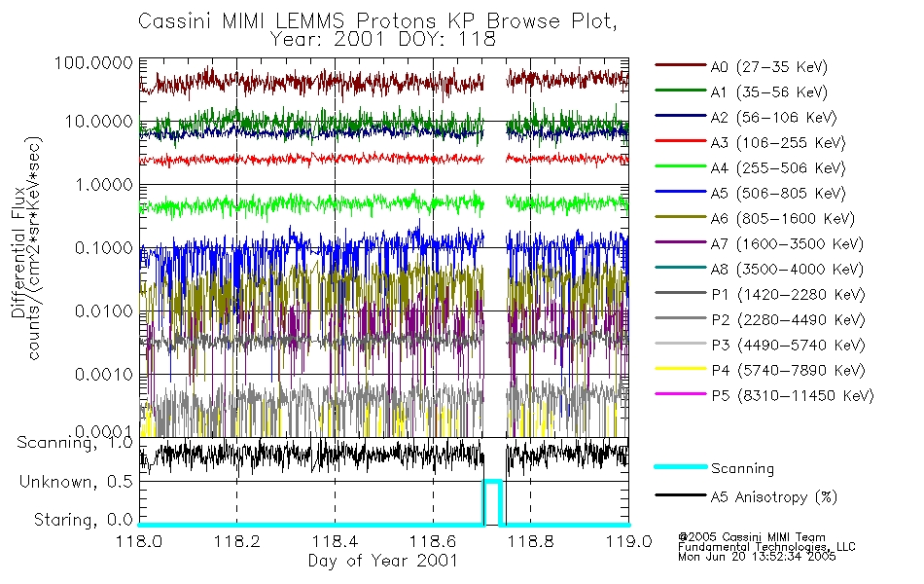Click the A6 (805-1600 KeV) legend label
Viewport: 924px width, 584px height.
pos(783,219)
